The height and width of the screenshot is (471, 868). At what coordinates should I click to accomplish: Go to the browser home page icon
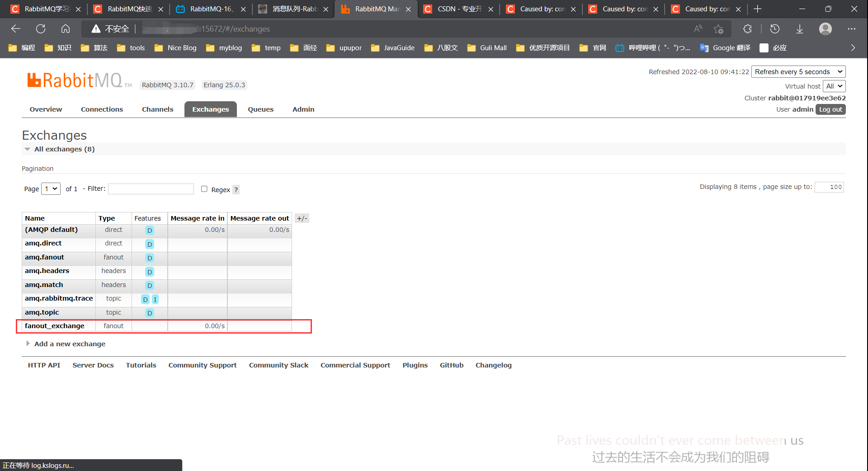tap(66, 29)
